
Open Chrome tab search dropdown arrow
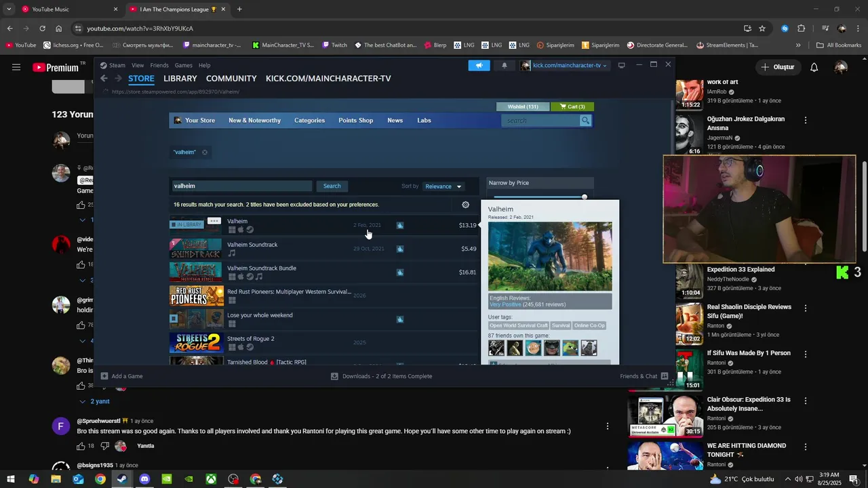pos(9,9)
